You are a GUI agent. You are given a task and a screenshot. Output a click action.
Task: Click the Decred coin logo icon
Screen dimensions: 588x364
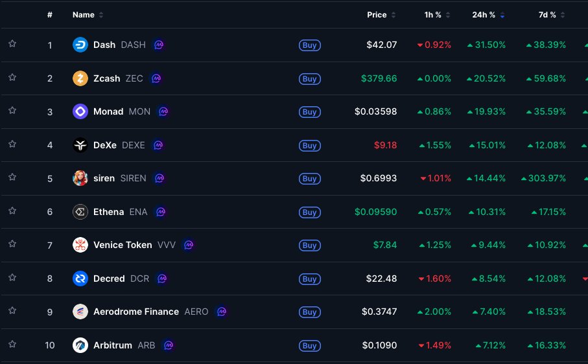[x=80, y=279]
